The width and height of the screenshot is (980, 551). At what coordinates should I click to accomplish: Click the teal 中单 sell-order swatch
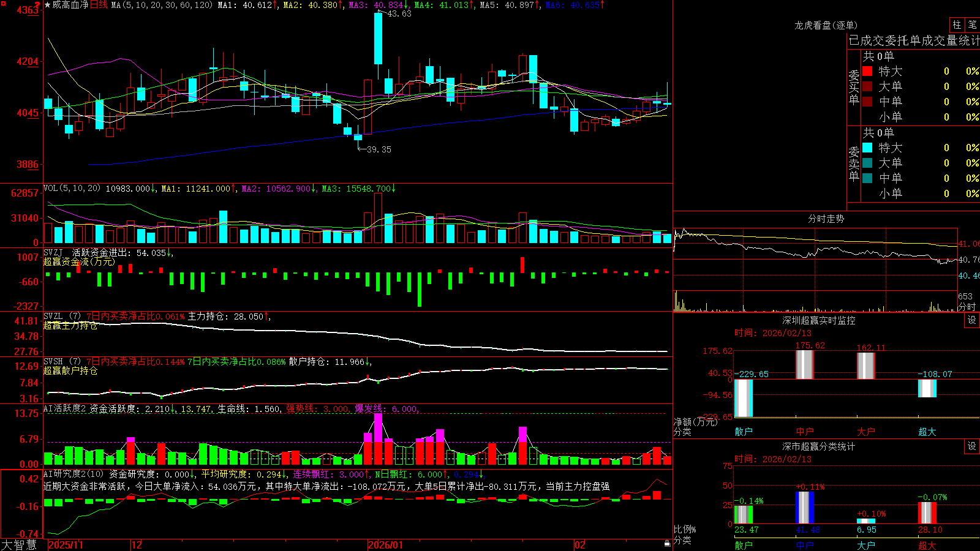pos(867,178)
